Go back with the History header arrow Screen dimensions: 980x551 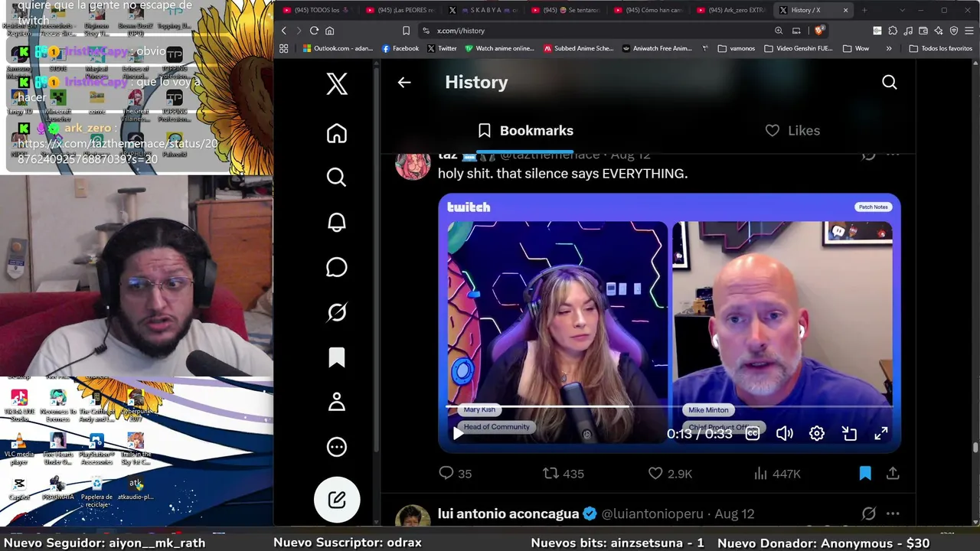point(404,82)
